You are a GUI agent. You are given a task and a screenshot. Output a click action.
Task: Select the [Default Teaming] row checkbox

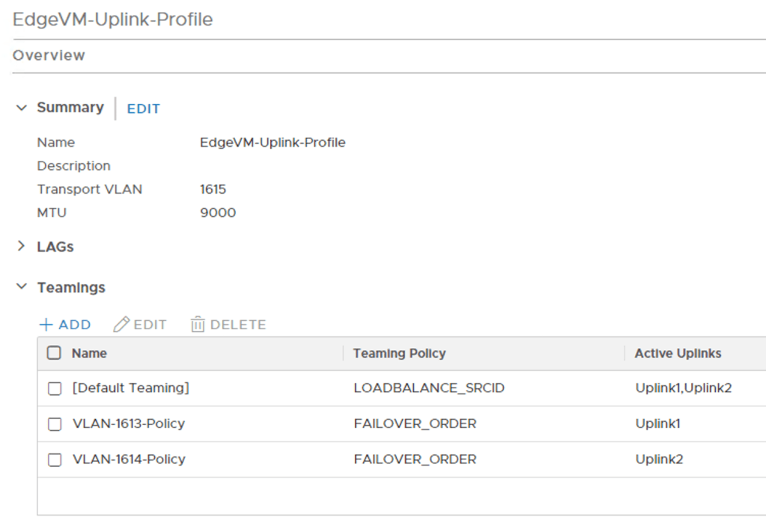click(54, 388)
